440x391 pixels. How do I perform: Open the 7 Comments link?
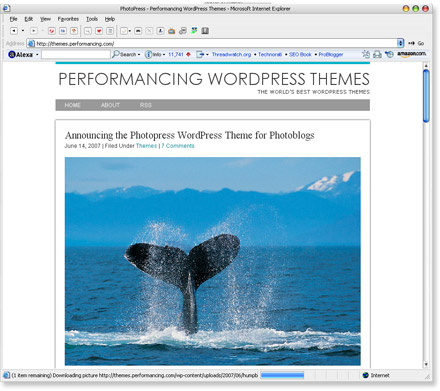178,146
